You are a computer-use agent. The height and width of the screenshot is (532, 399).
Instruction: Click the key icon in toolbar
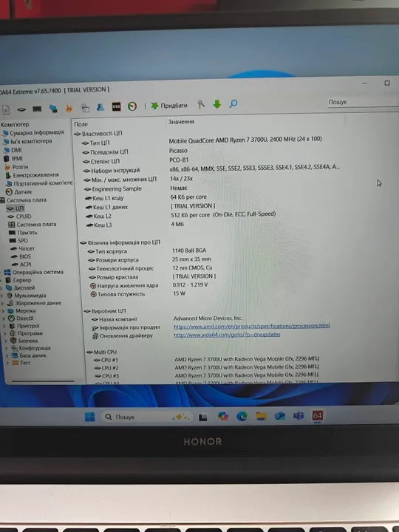click(x=201, y=104)
